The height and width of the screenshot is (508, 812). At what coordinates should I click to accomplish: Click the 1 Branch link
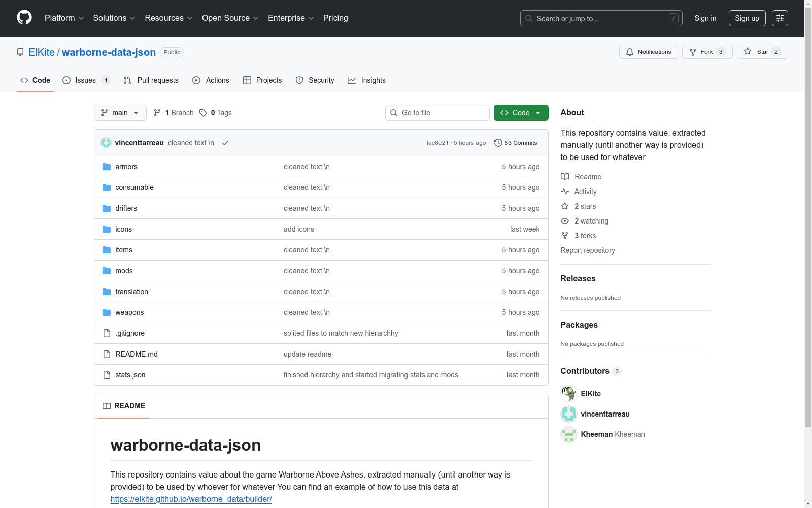[174, 113]
